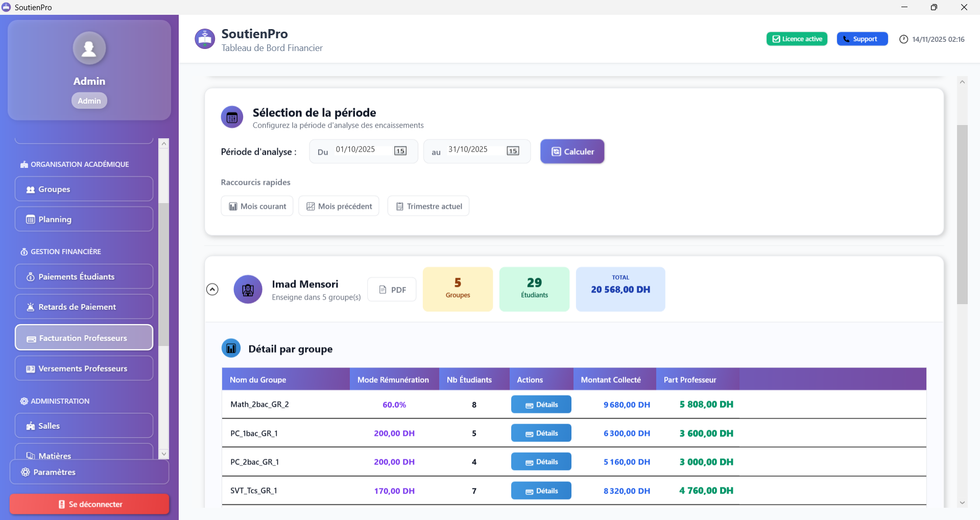This screenshot has height=520, width=980.
Task: Collapse the Imad Mensori summary card
Action: point(212,289)
